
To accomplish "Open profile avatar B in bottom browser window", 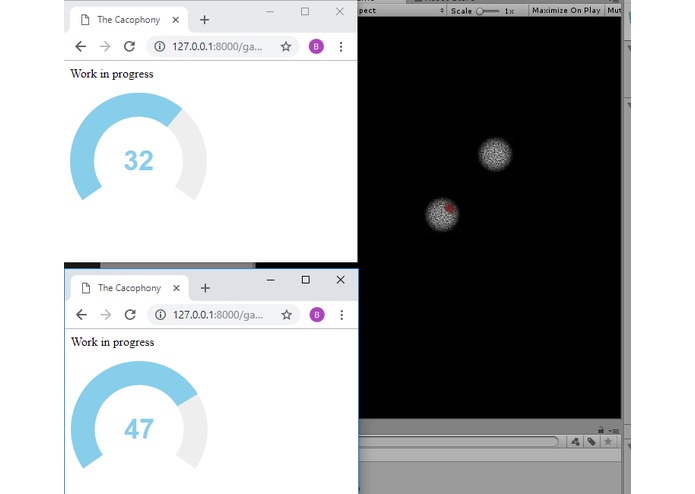I will (317, 315).
